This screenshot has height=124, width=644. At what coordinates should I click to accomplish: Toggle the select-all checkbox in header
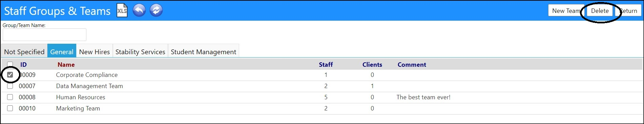10,64
